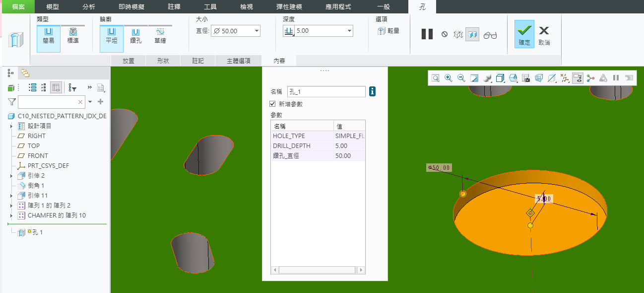This screenshot has width=644, height=293.
Task: Expand the CHAMFER 的 陣列 10 node
Action: 11,216
